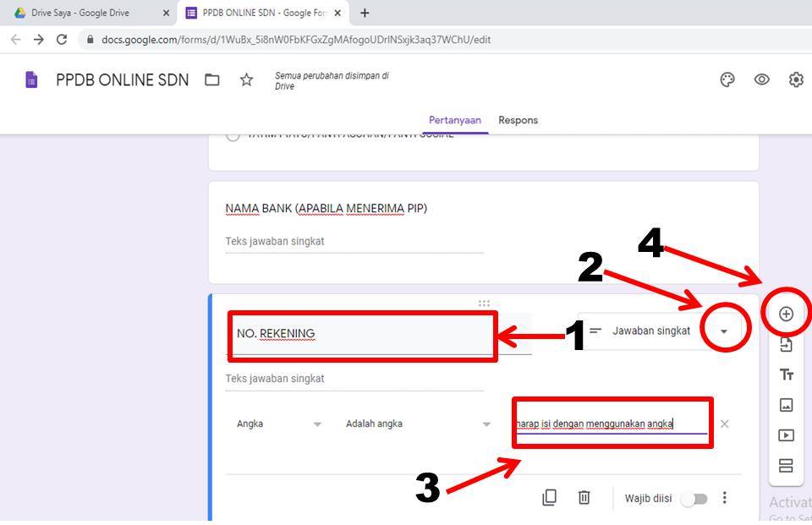Add a new section using the bottom sidebar icon
Screen dimensions: 812x525
pyautogui.click(x=785, y=465)
